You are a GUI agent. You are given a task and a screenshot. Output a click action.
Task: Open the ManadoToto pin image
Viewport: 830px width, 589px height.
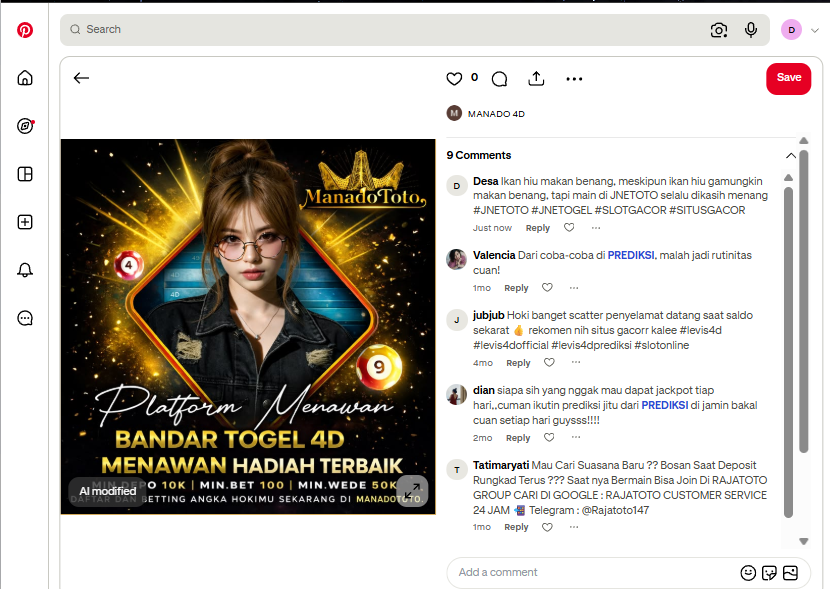[x=248, y=327]
